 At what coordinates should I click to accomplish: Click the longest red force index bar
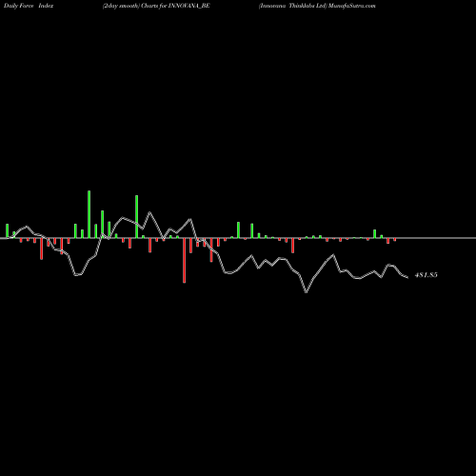[184, 260]
